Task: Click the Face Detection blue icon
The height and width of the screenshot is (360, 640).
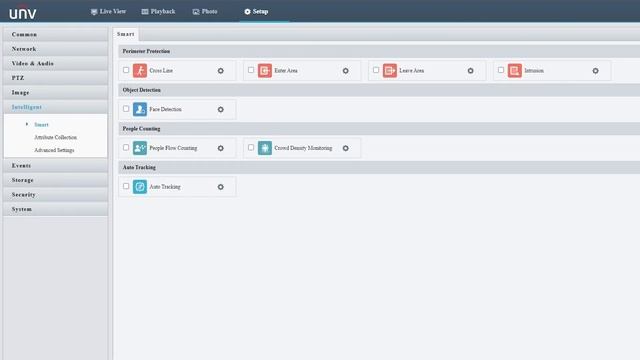Action: click(140, 109)
